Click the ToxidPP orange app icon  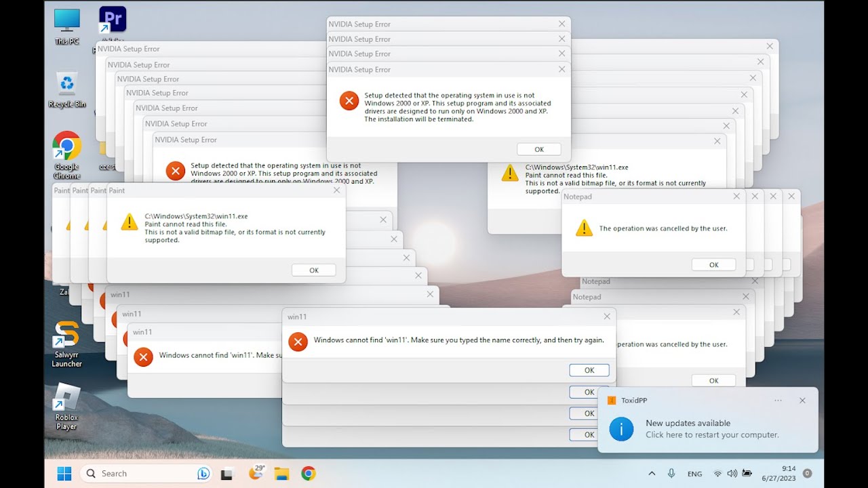(611, 401)
